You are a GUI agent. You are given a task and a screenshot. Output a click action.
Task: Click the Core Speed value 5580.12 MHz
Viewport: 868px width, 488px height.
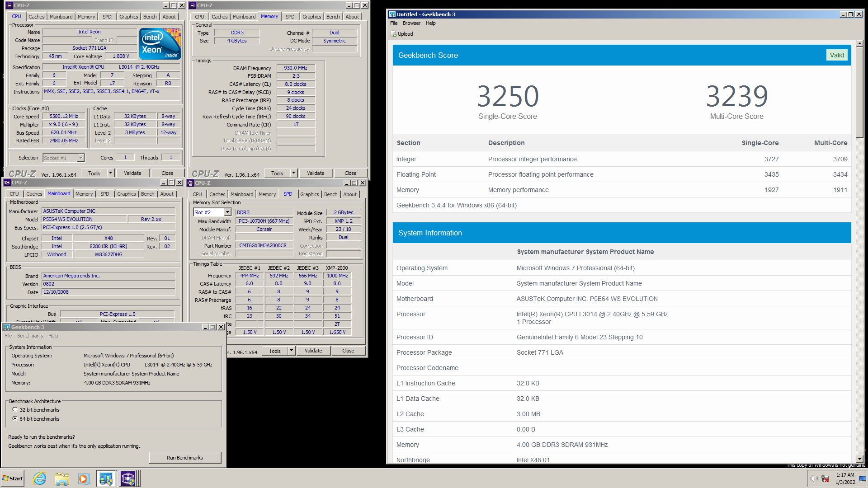pyautogui.click(x=64, y=116)
